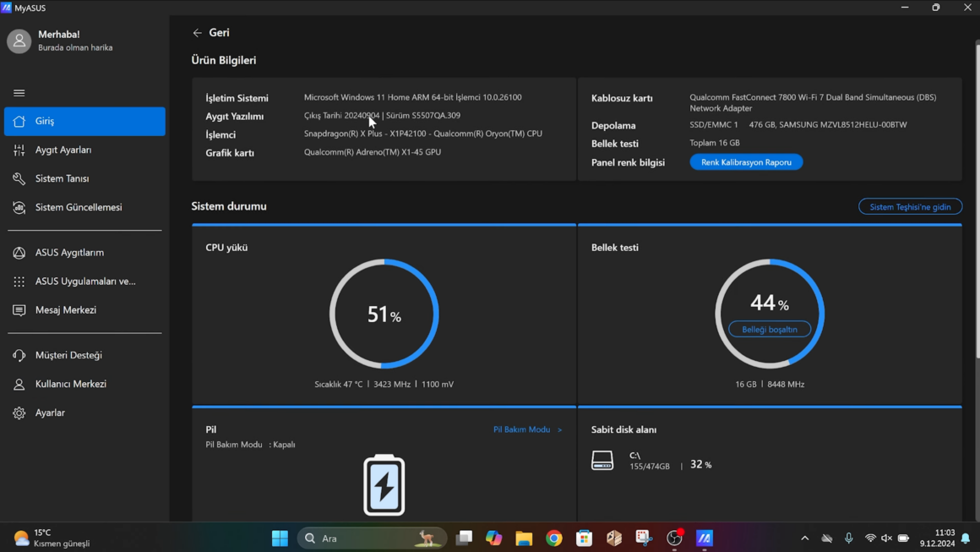Open ASUS Uygulamaları ve... section
The height and width of the screenshot is (552, 980).
click(85, 281)
